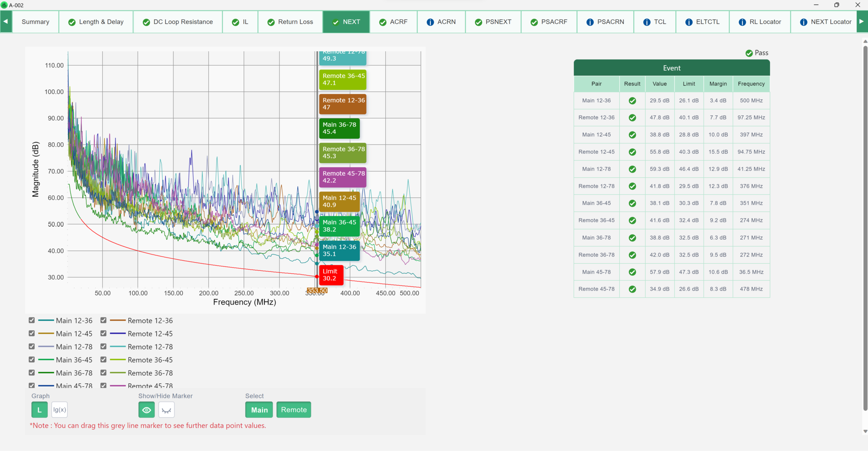The image size is (868, 451).
Task: Open the RL Locator tab
Action: [x=759, y=22]
